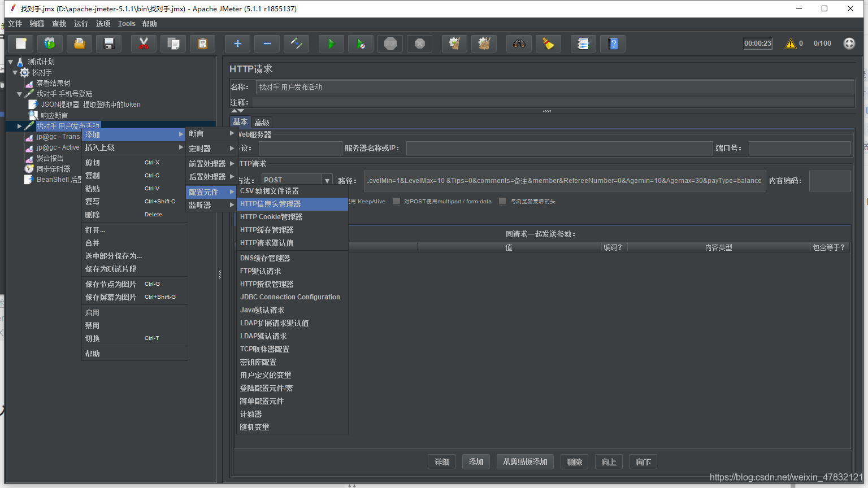This screenshot has height=488, width=868.
Task: Open Search with the binoculars icon
Action: click(x=519, y=43)
